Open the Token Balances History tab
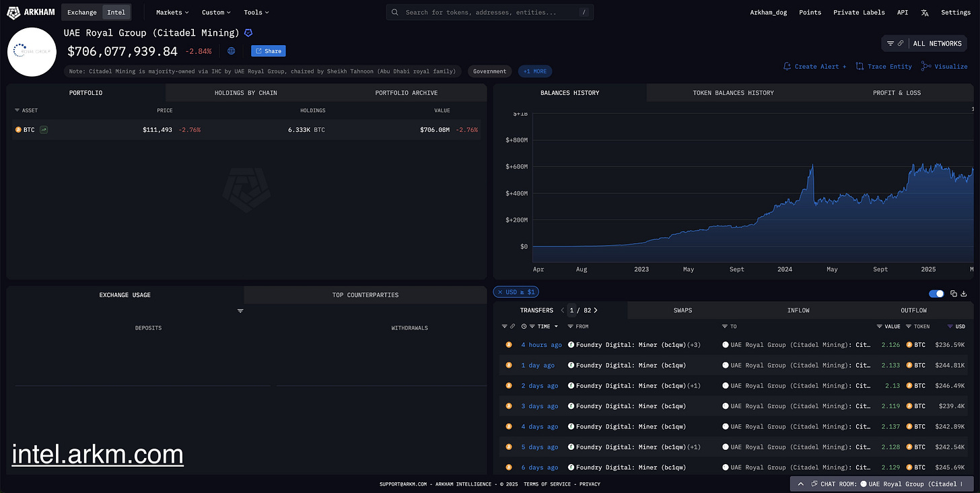 pos(733,92)
